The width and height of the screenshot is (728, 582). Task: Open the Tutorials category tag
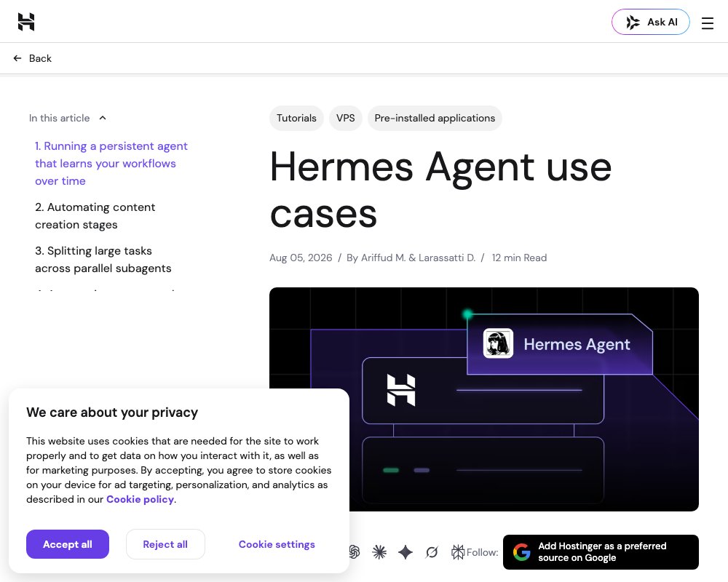[296, 118]
